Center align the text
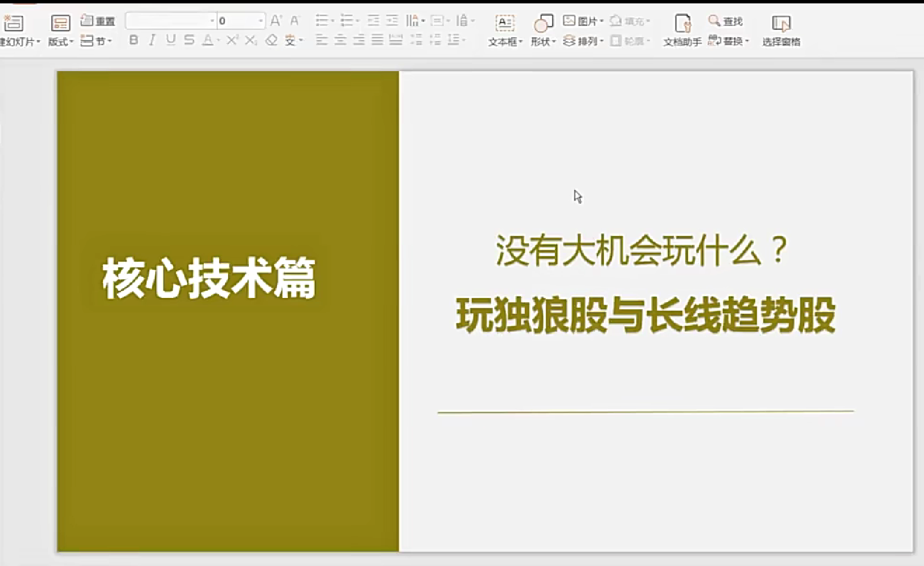Screen dimensions: 924x566 [340, 40]
